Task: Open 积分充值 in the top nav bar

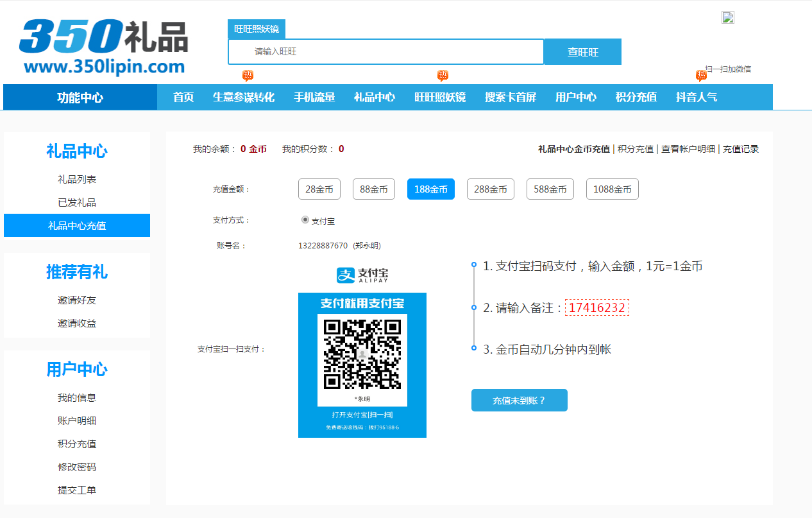Action: tap(636, 97)
